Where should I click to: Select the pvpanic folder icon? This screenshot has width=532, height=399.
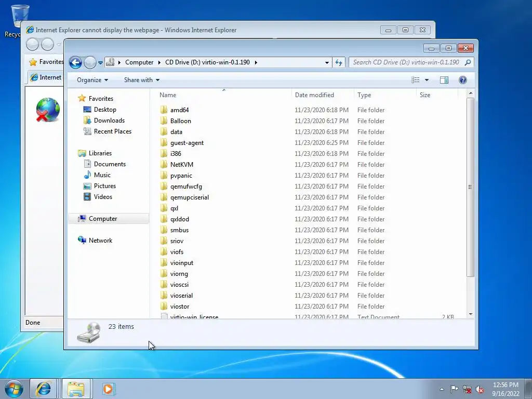164,175
